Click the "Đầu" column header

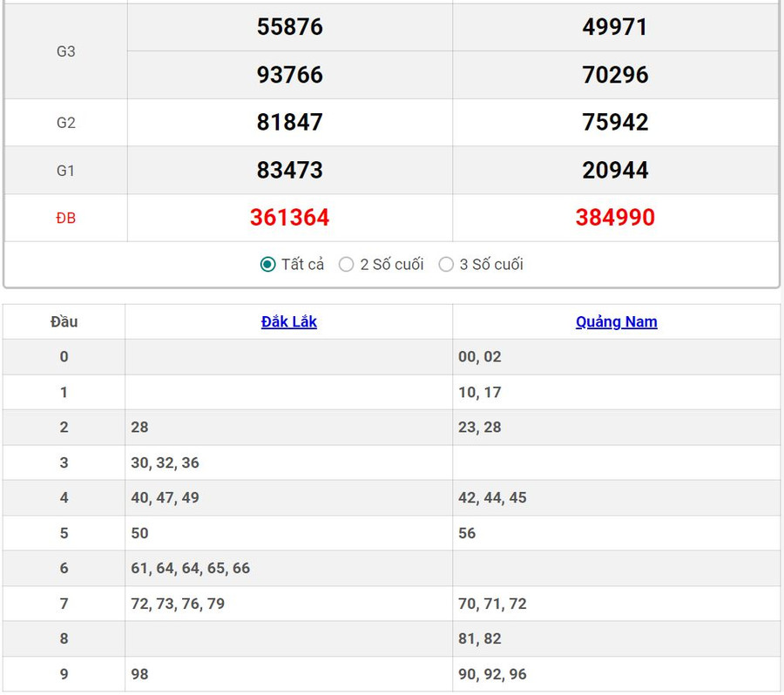tap(64, 322)
